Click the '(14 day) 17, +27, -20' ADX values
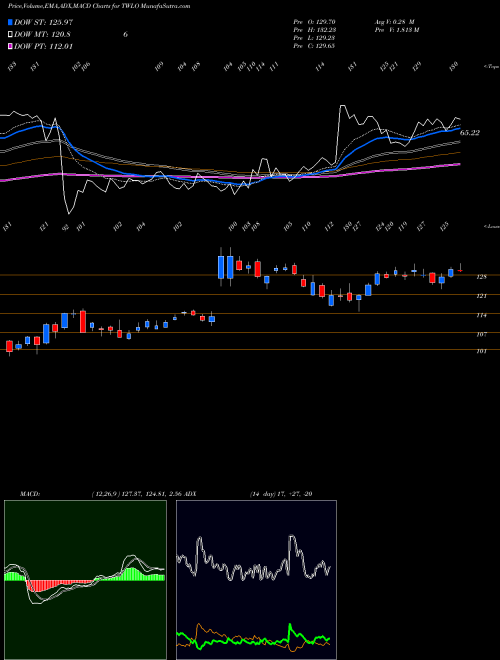 tap(281, 494)
